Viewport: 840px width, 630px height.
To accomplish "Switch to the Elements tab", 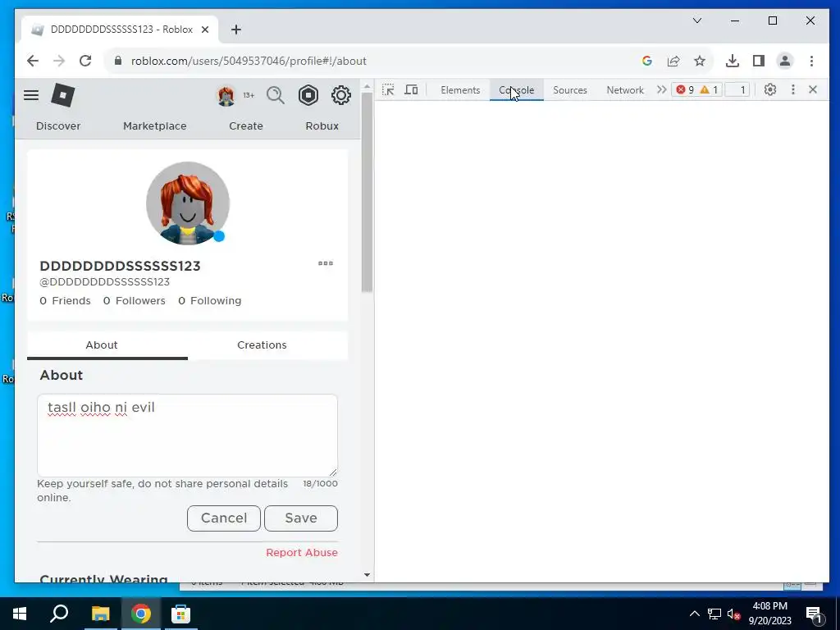I will pos(460,90).
